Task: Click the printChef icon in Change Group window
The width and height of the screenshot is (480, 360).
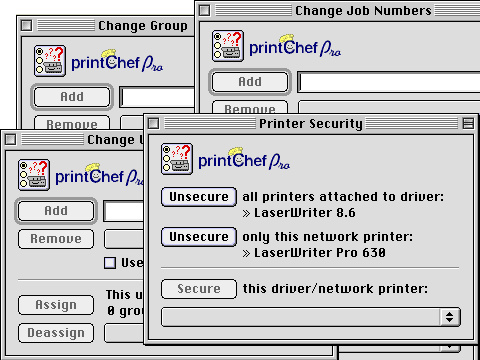Action: click(x=50, y=61)
